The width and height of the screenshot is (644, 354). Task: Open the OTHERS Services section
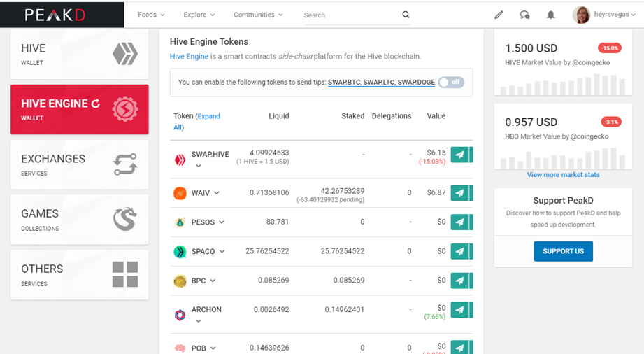80,275
